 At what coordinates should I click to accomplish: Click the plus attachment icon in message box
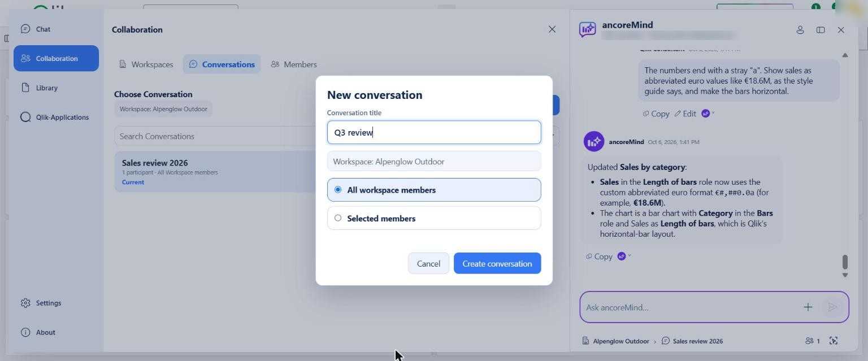pos(808,307)
